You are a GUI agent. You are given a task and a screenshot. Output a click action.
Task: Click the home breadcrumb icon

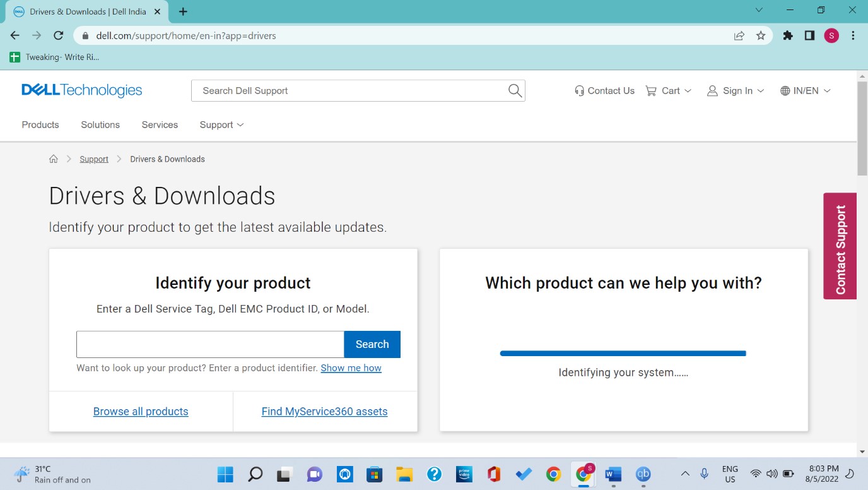(54, 159)
